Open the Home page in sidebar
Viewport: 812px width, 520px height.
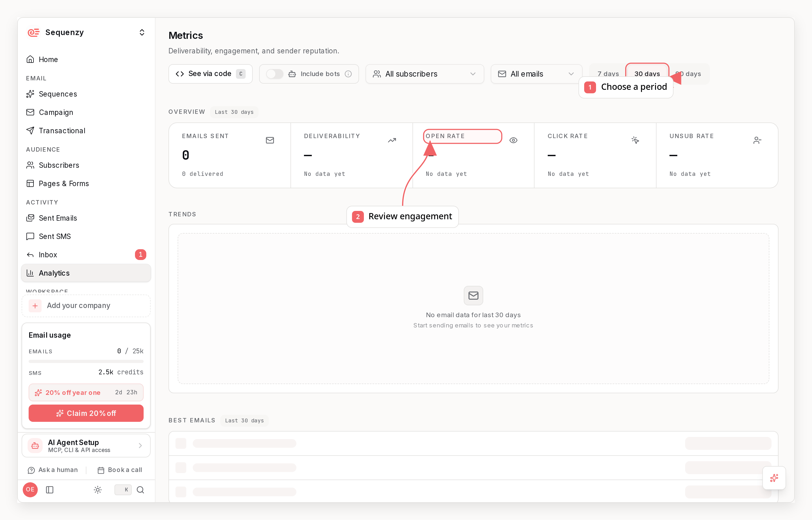[86, 59]
